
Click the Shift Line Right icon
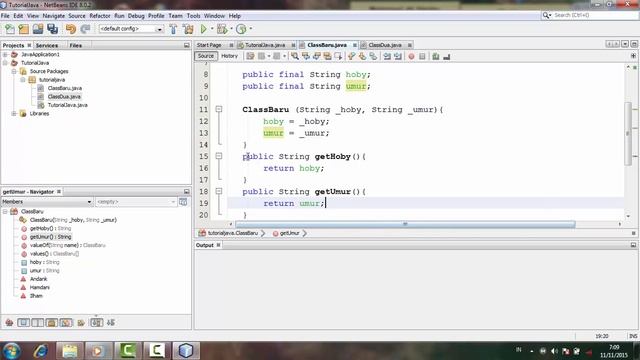coord(398,56)
